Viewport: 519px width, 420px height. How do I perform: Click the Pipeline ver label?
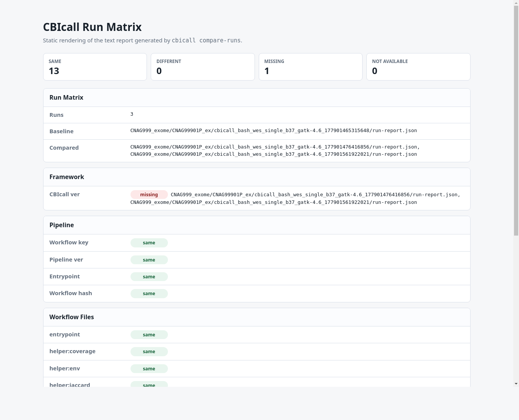coord(66,260)
